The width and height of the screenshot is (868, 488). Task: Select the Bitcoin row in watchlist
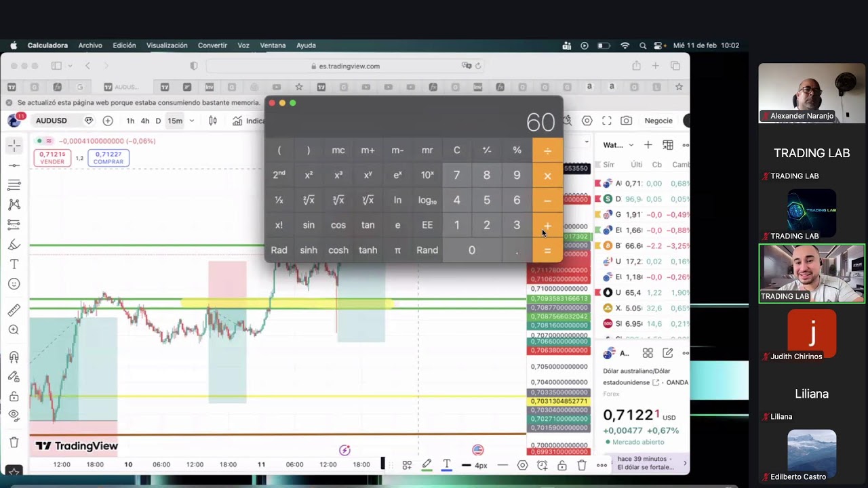tap(643, 245)
